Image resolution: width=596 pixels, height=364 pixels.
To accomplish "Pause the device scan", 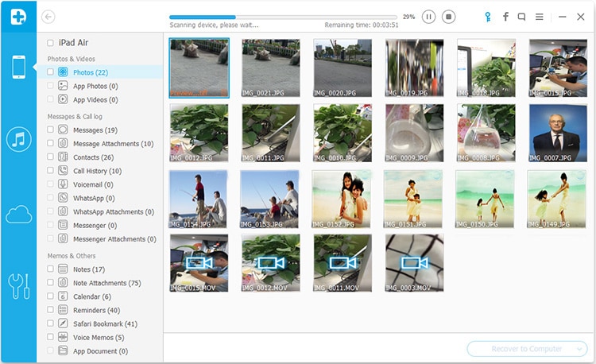I will pos(428,17).
